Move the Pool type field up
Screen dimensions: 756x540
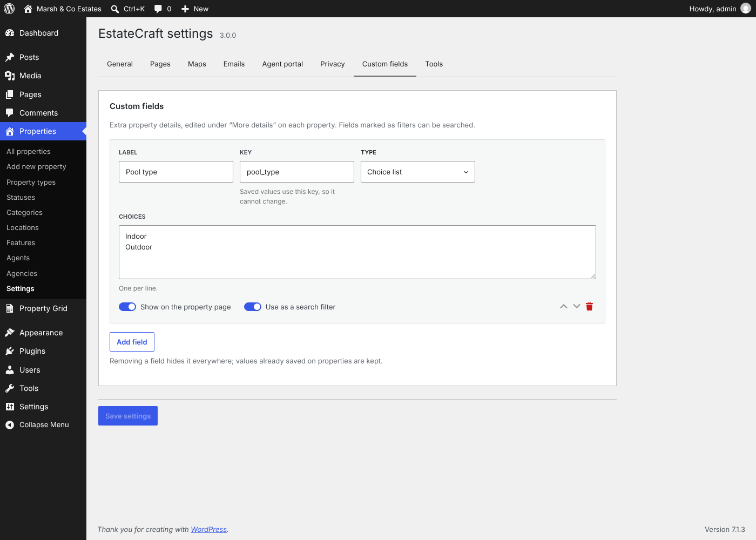[x=564, y=306]
